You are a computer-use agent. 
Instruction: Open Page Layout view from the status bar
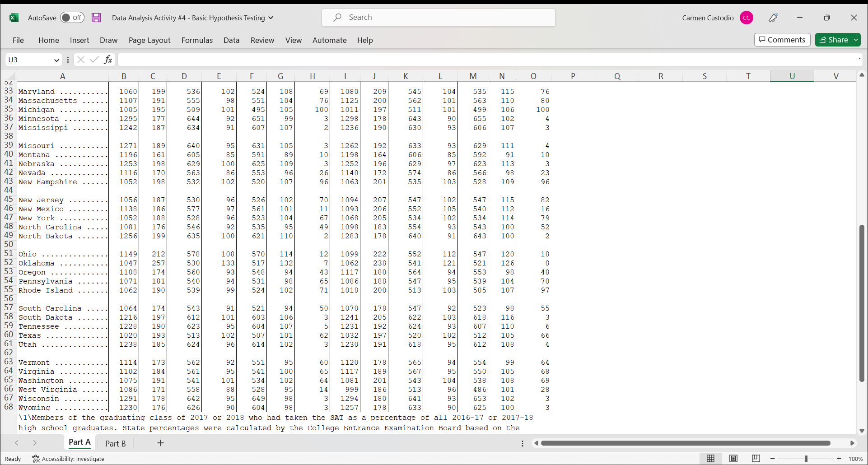point(733,459)
